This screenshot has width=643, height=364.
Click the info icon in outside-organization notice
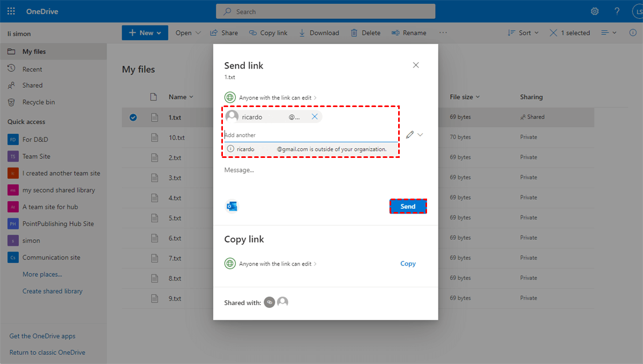[230, 149]
